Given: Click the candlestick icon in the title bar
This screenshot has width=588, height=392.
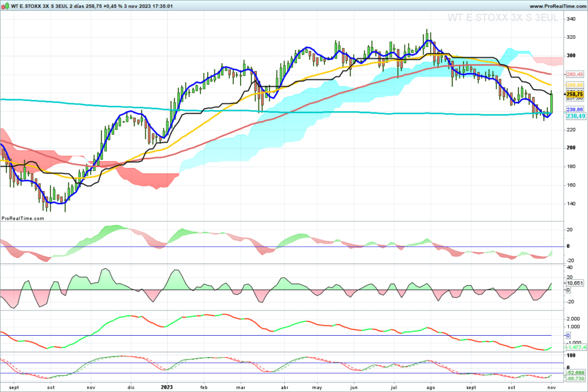Looking at the screenshot, I should coord(5,5).
